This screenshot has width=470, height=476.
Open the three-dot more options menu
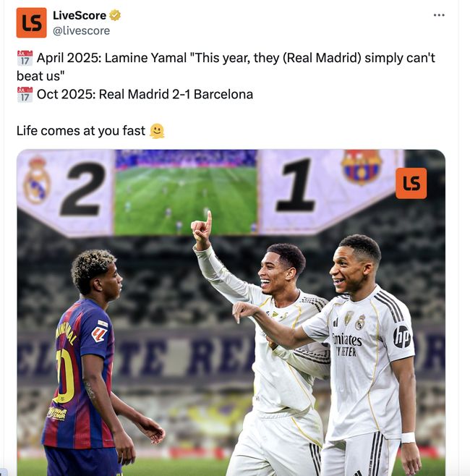(x=439, y=15)
